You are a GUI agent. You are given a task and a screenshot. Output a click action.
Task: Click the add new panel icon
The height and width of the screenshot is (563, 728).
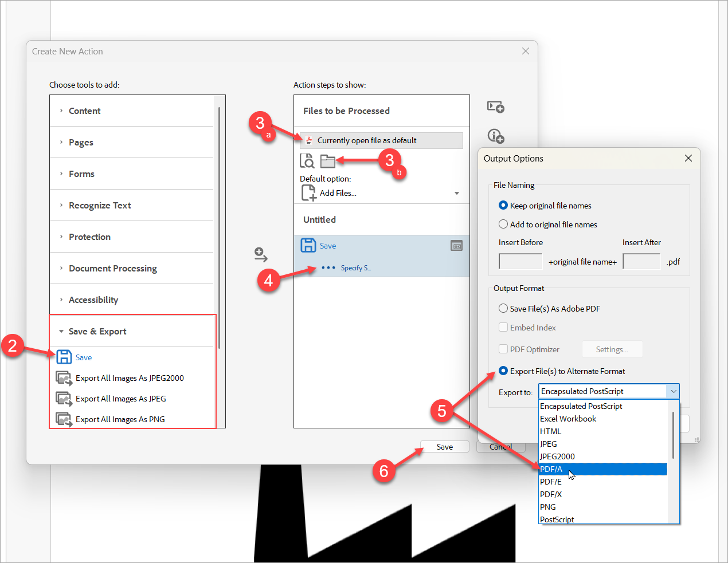pos(496,107)
